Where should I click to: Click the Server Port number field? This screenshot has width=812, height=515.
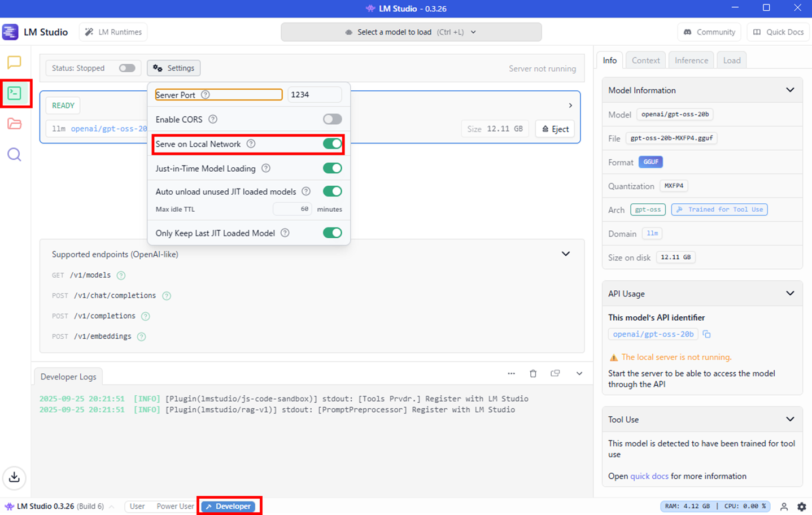[314, 95]
